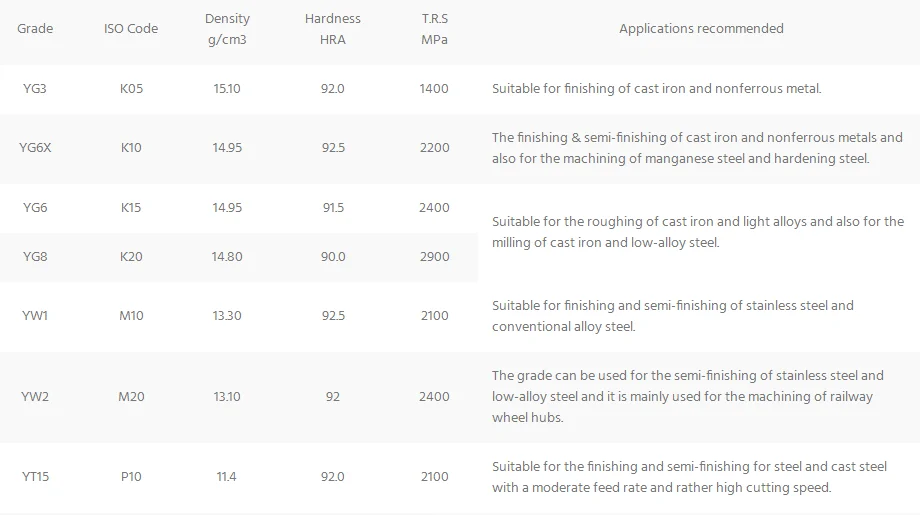Select the T.R.S MPa column header
Image resolution: width=920 pixels, height=515 pixels.
[x=435, y=29]
